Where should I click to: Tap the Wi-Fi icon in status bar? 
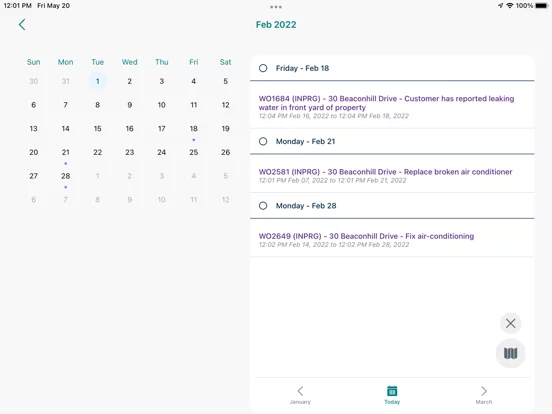point(510,6)
